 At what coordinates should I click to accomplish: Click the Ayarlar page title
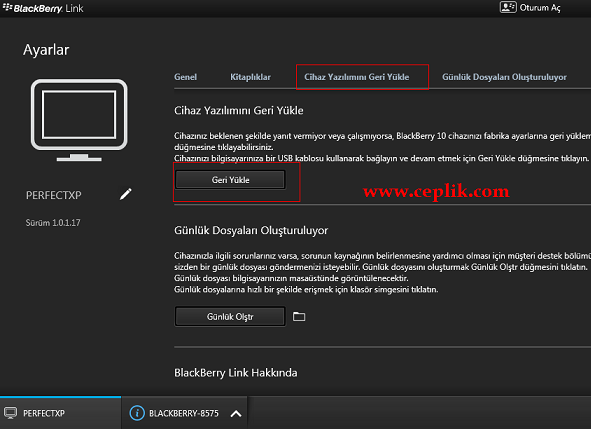pos(46,50)
